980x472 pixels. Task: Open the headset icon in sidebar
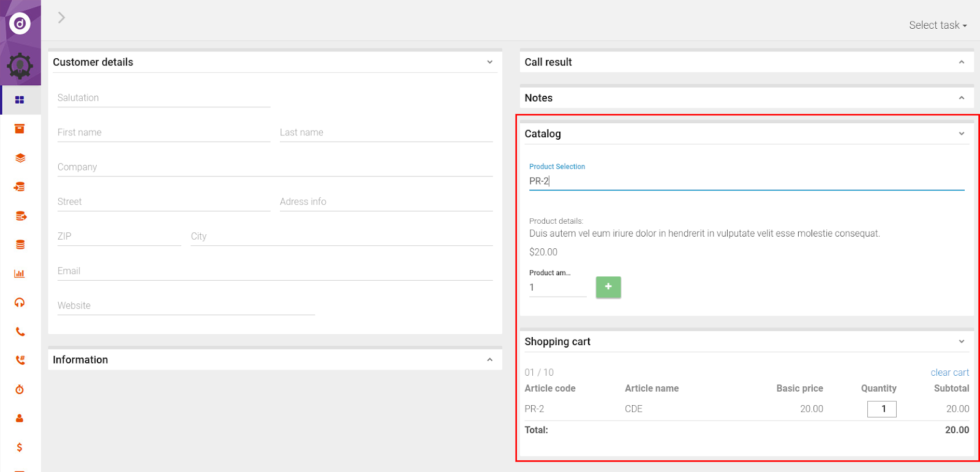20,302
